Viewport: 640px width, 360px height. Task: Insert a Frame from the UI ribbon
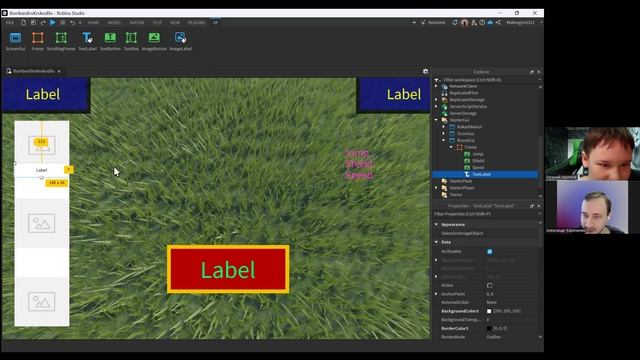[x=38, y=41]
